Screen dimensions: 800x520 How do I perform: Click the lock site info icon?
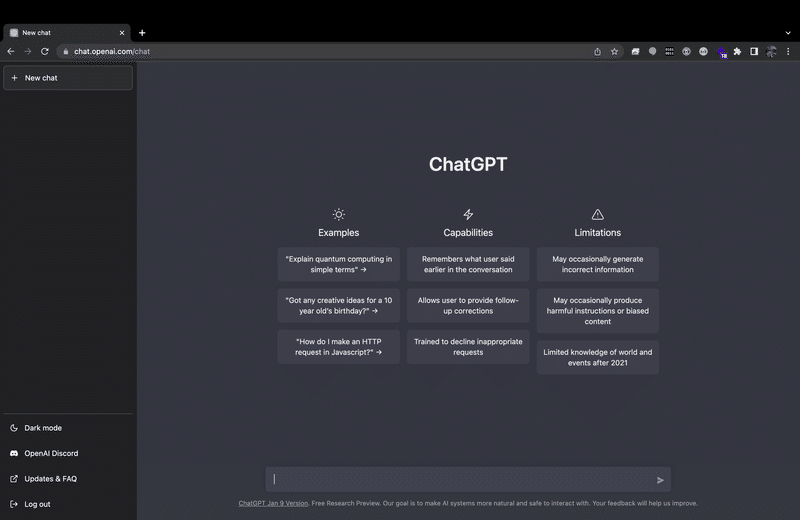[66, 51]
